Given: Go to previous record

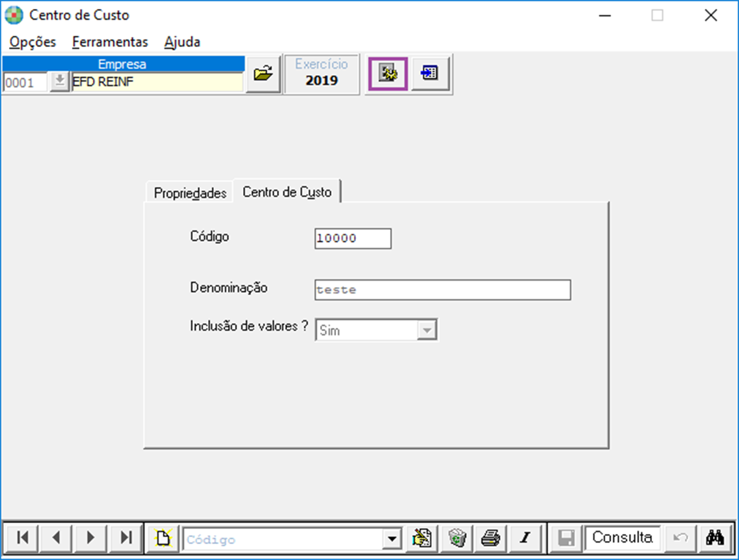Looking at the screenshot, I should (56, 537).
